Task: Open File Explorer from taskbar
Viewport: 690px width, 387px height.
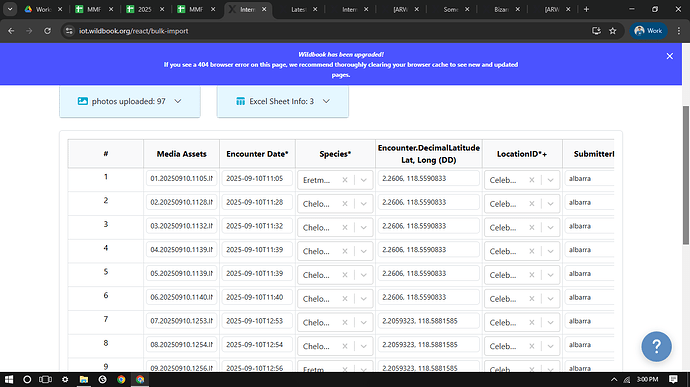Action: tap(84, 379)
